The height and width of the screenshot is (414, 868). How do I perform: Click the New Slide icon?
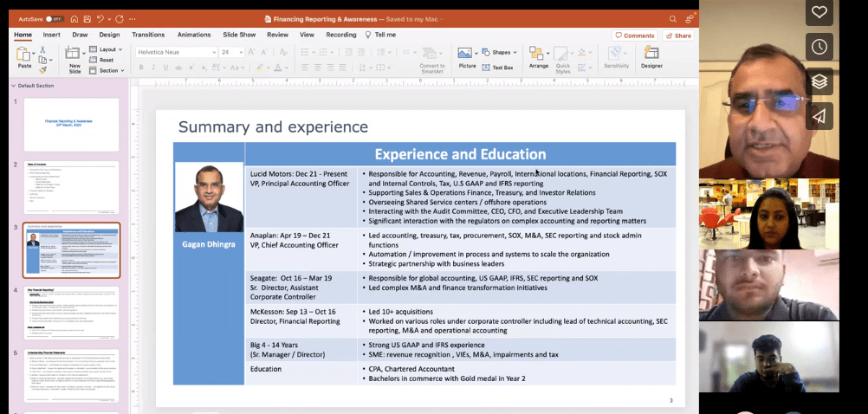(x=73, y=53)
